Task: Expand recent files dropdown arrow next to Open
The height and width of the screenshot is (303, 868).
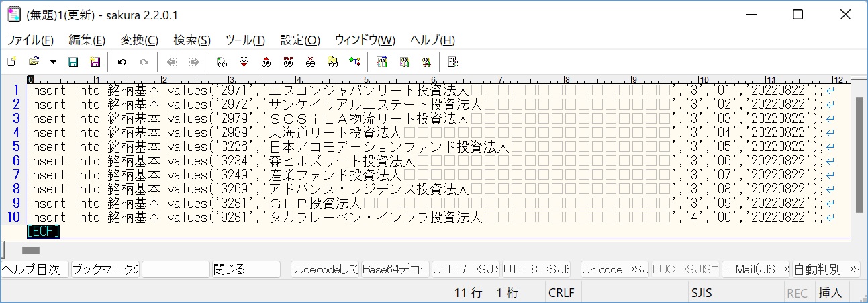Action: click(53, 62)
